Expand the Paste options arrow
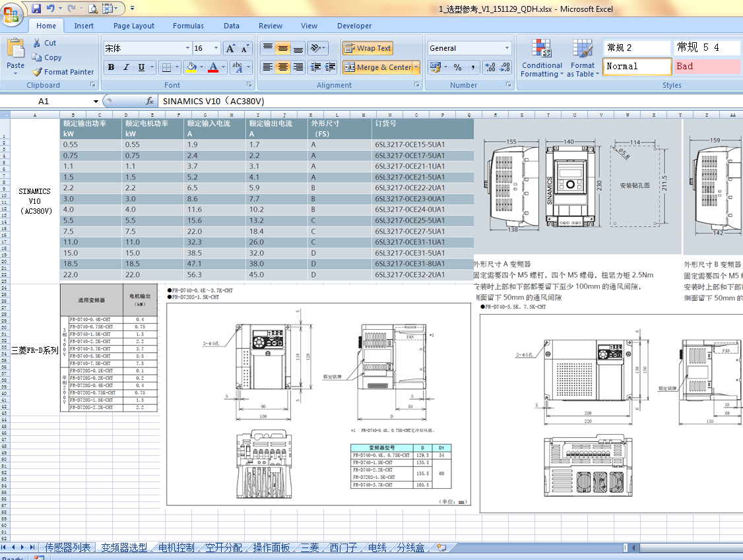 click(x=15, y=73)
